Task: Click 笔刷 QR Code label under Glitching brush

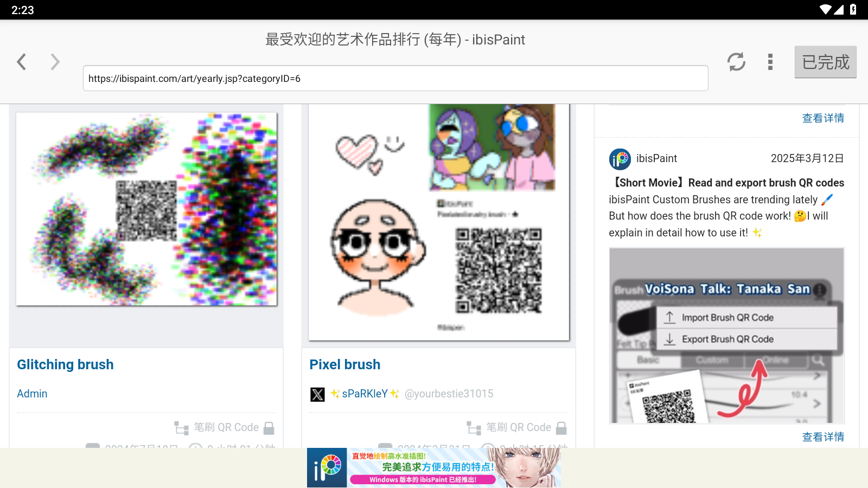Action: click(226, 427)
